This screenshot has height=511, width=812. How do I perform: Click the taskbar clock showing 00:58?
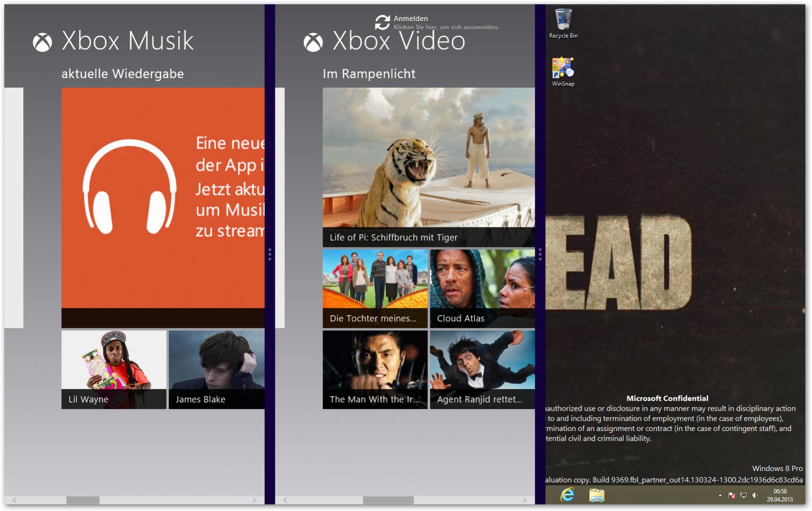coord(780,491)
